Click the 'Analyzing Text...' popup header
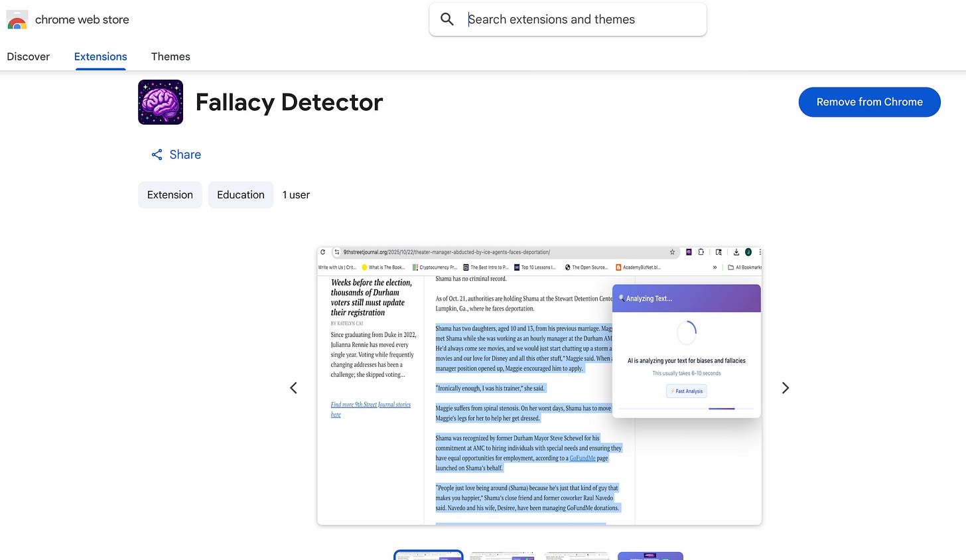This screenshot has width=966, height=560. (x=686, y=299)
